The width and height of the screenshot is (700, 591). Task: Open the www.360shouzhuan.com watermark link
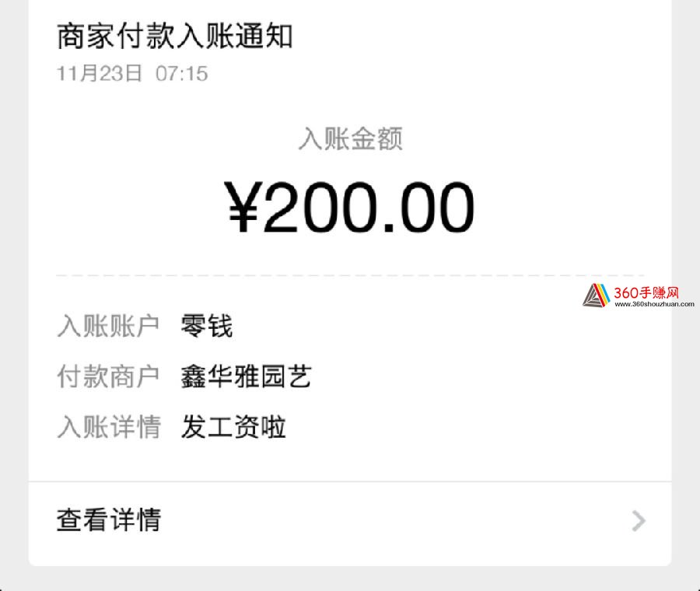654,304
